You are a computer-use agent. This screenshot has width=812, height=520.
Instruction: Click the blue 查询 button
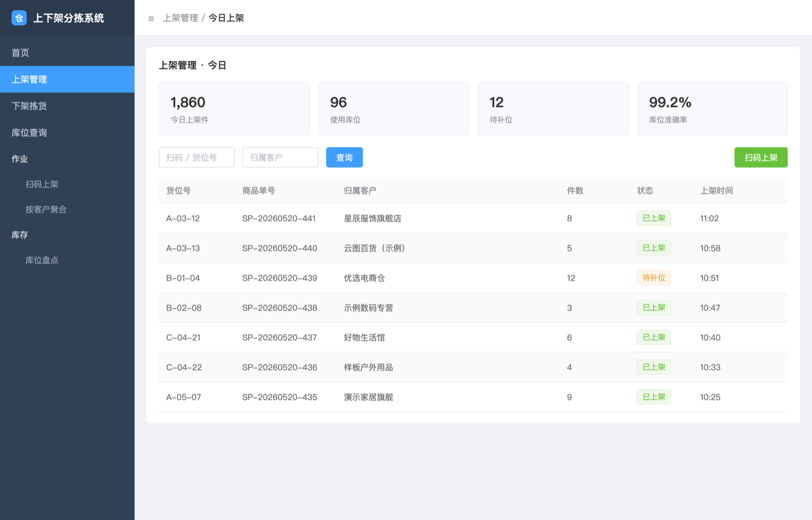pyautogui.click(x=345, y=157)
